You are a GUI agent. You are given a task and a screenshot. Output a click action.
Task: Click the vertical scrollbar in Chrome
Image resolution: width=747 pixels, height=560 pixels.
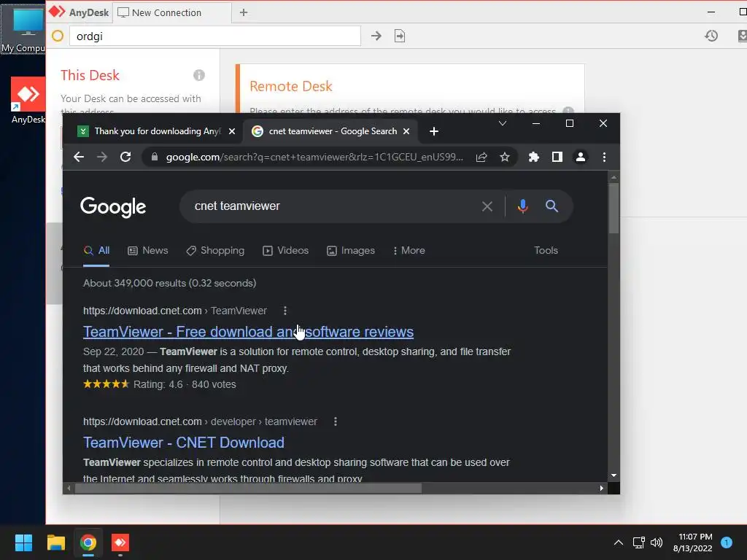coord(614,208)
